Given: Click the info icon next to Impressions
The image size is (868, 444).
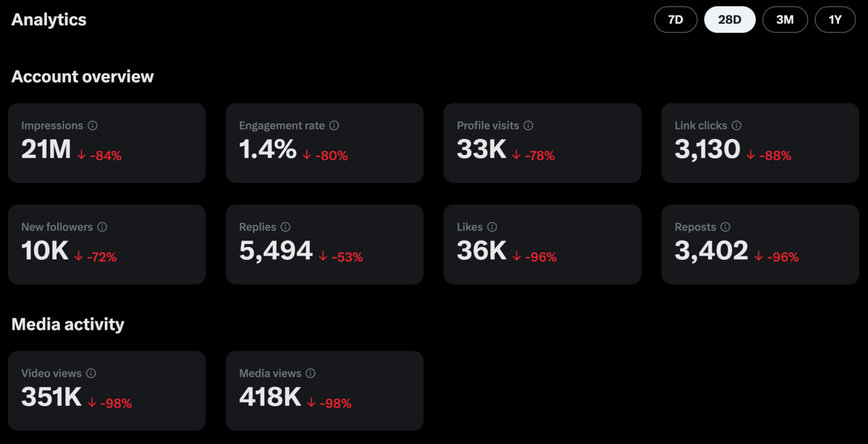Looking at the screenshot, I should (x=93, y=126).
